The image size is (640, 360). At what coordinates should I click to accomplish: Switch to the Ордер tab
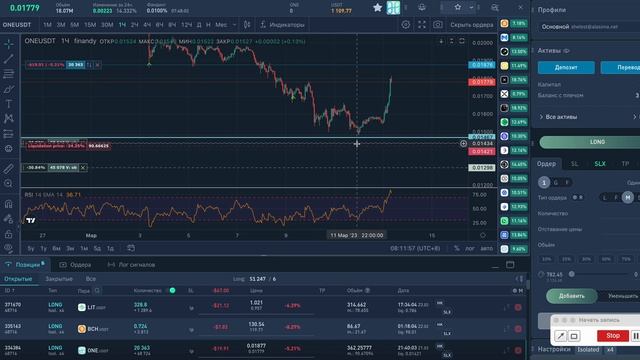point(546,164)
